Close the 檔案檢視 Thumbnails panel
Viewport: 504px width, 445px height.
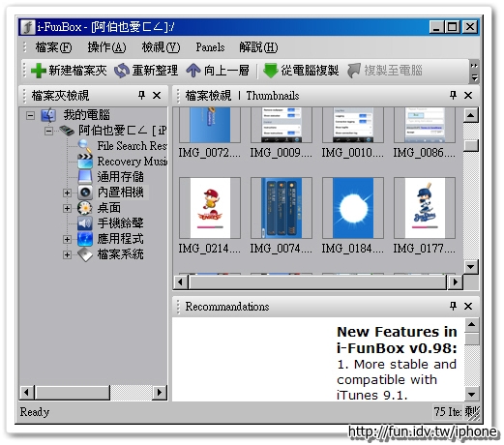468,95
